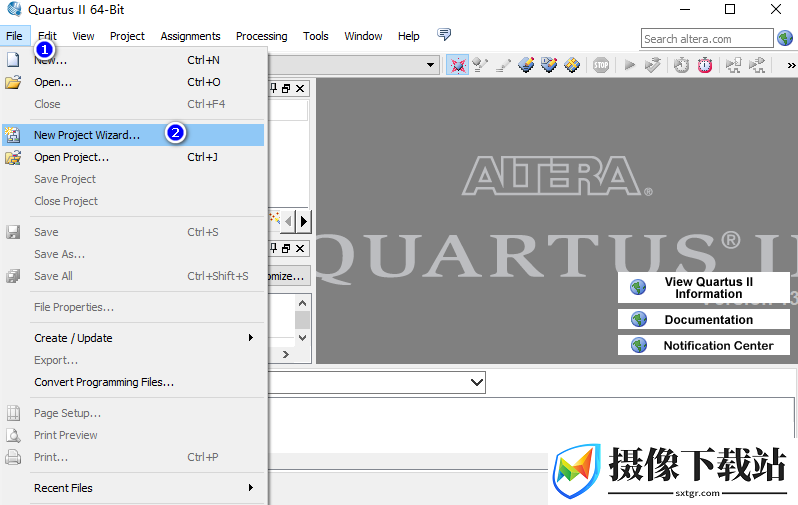Select Convert Programming Files... menu entry

click(x=133, y=382)
